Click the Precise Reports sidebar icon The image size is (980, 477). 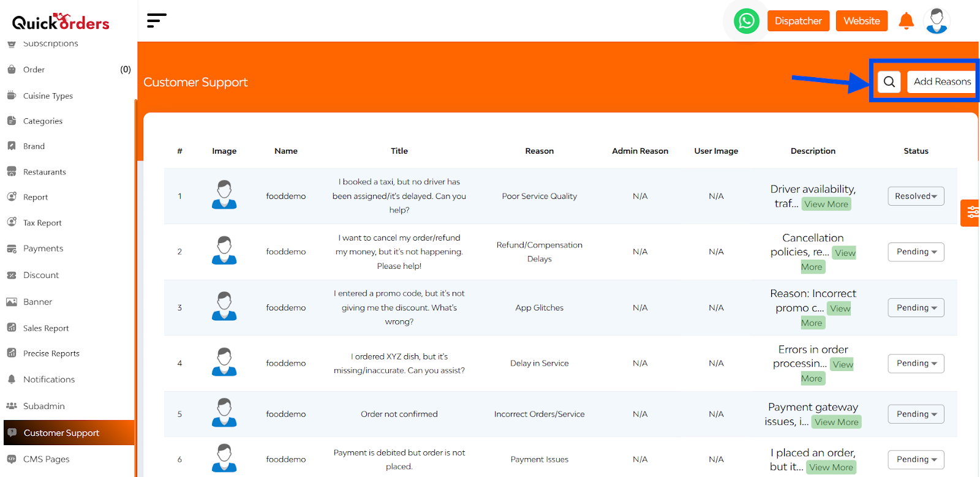point(12,353)
